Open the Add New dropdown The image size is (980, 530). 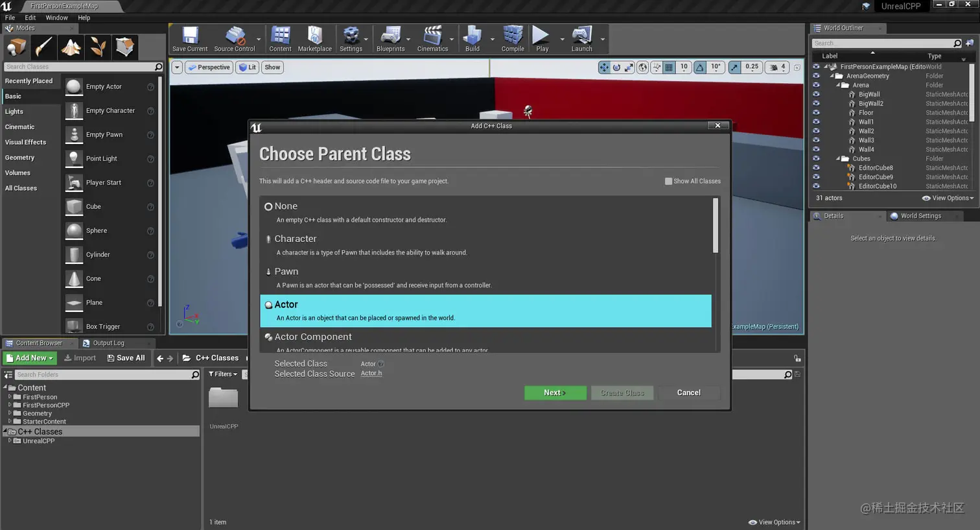click(30, 358)
